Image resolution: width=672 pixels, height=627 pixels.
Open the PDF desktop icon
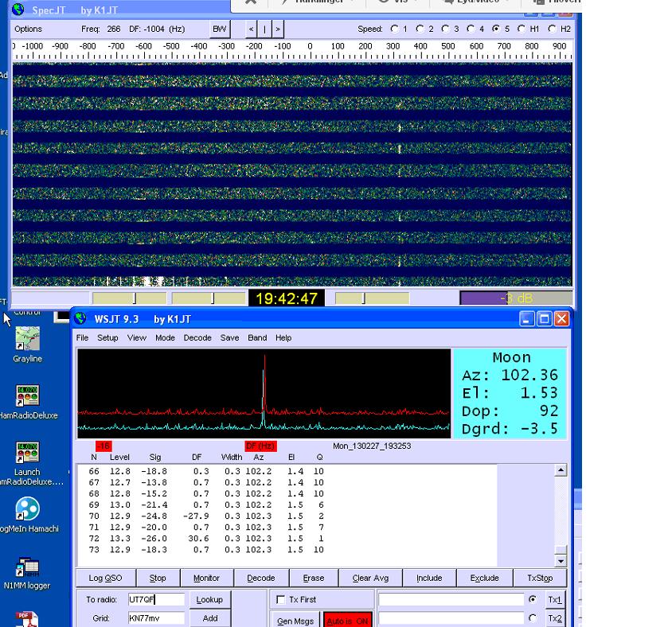point(26,619)
